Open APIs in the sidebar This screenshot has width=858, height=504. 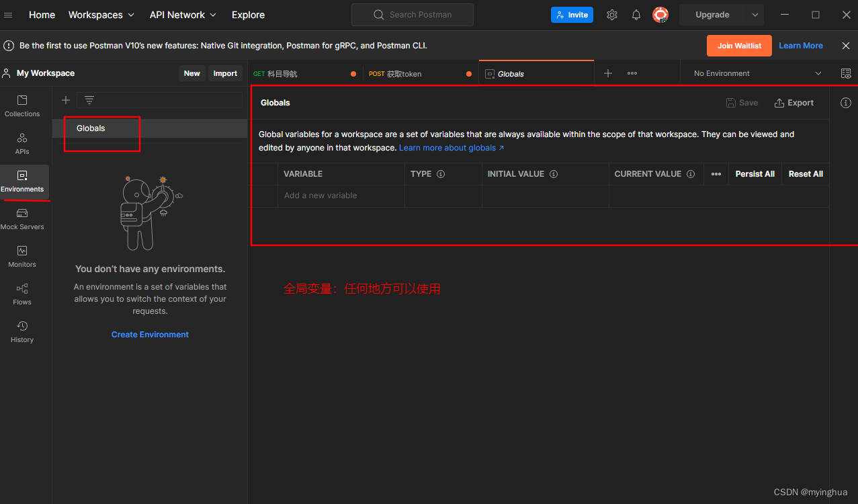22,144
